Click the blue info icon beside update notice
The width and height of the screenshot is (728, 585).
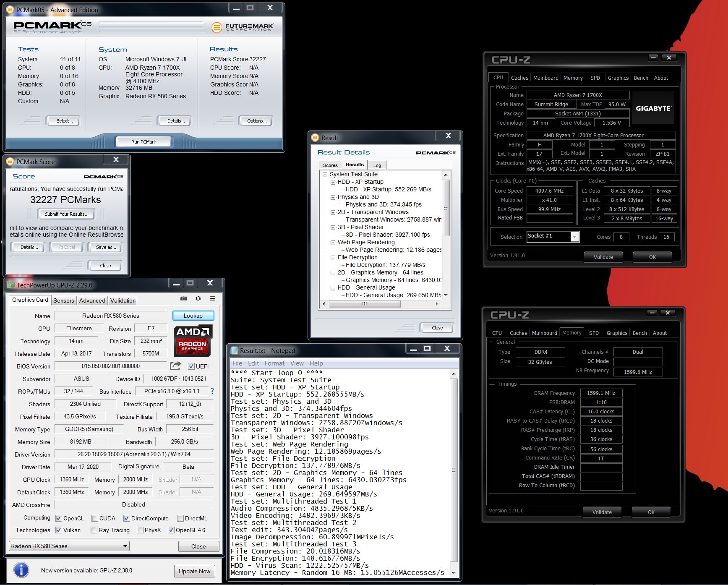pyautogui.click(x=21, y=570)
